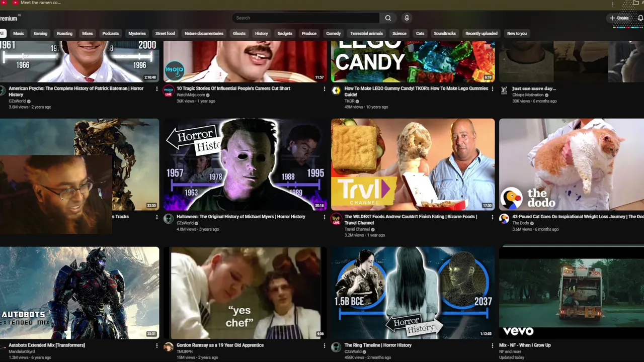Screen dimensions: 644x362
Task: Select the Ghosts filter chip
Action: (239, 33)
